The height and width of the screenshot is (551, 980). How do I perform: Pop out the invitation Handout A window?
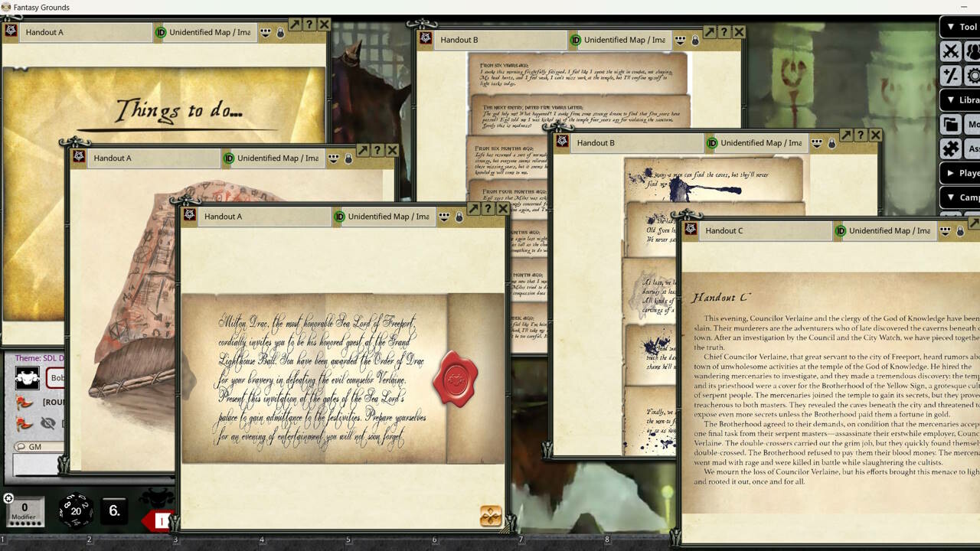point(473,209)
